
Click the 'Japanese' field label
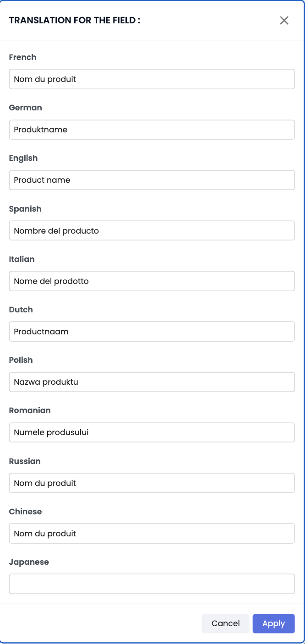coord(29,562)
